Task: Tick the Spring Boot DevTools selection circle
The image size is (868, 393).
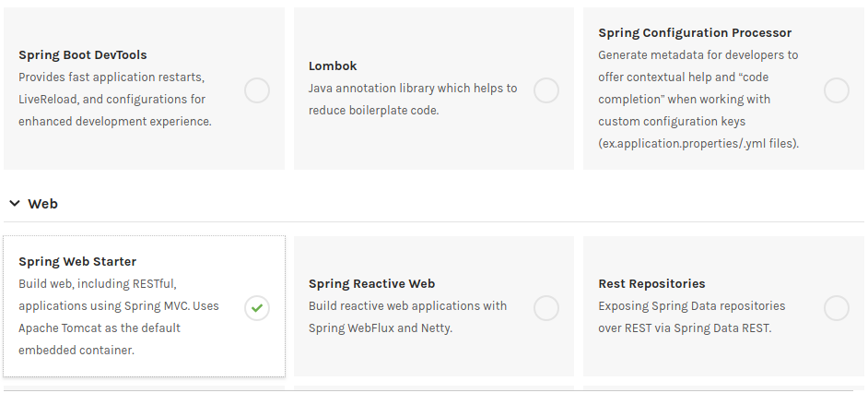Action: coord(257,90)
